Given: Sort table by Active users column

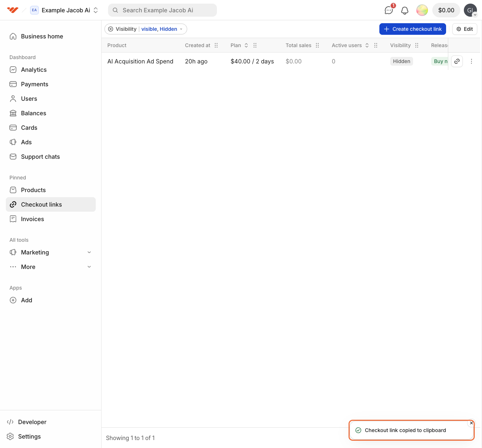Looking at the screenshot, I should pos(367,45).
